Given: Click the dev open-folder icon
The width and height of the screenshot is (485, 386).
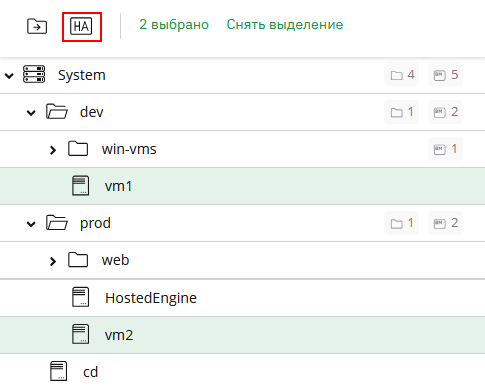Looking at the screenshot, I should click(57, 111).
